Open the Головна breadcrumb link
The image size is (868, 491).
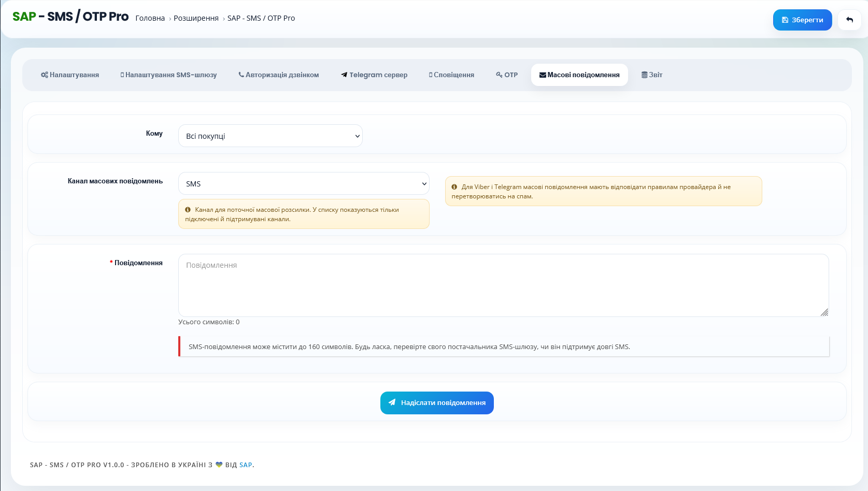click(150, 18)
